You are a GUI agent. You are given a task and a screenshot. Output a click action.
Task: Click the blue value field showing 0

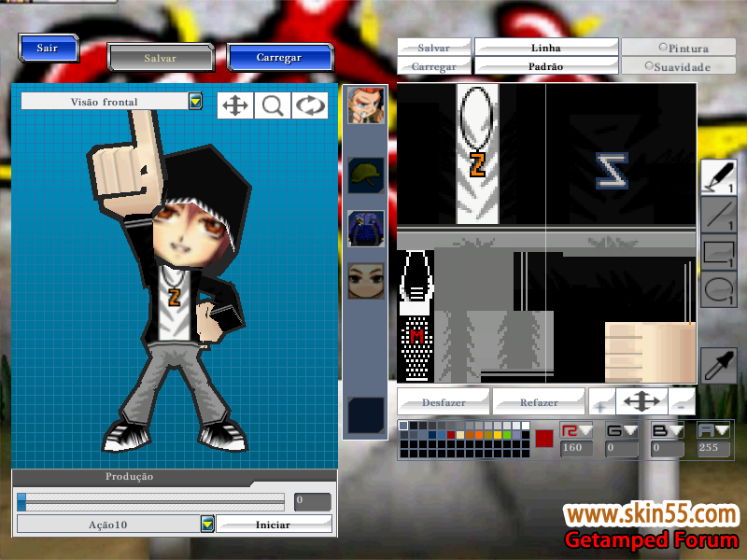668,448
